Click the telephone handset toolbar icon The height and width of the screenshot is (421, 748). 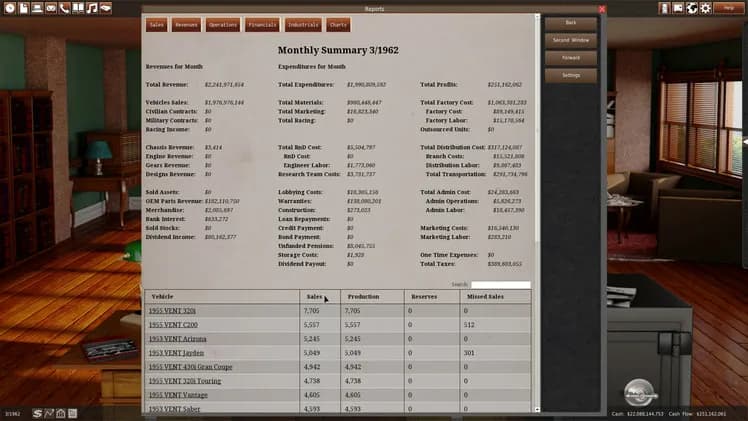pyautogui.click(x=64, y=8)
